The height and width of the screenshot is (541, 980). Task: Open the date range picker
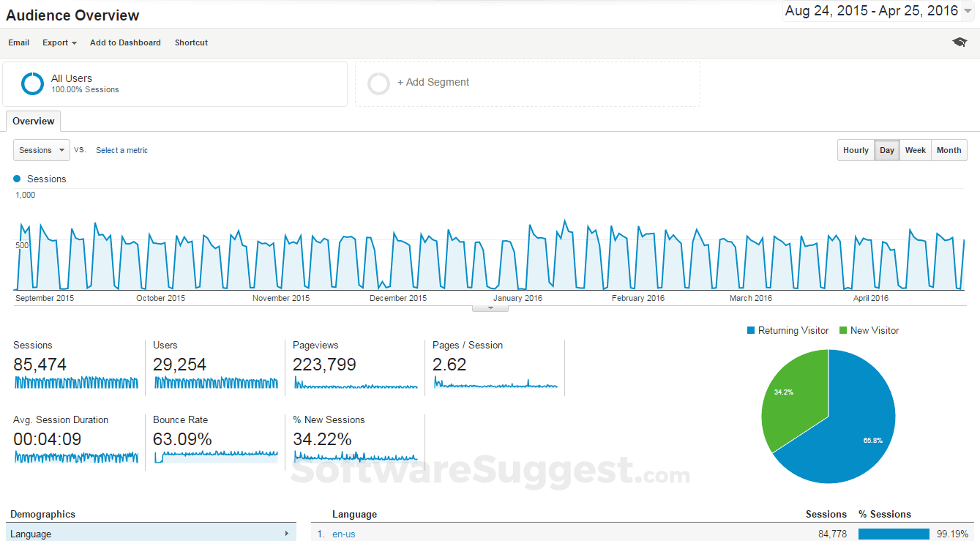point(878,11)
